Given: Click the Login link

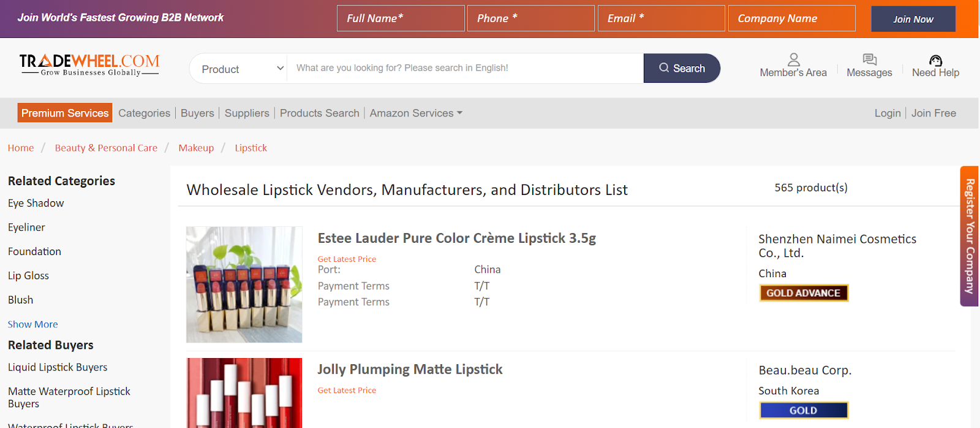Looking at the screenshot, I should pos(888,113).
